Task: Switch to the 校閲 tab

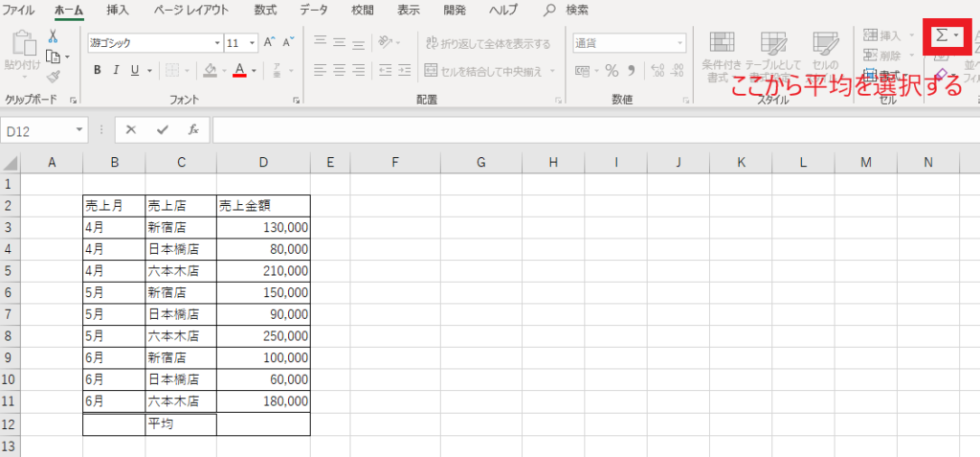Action: 363,10
